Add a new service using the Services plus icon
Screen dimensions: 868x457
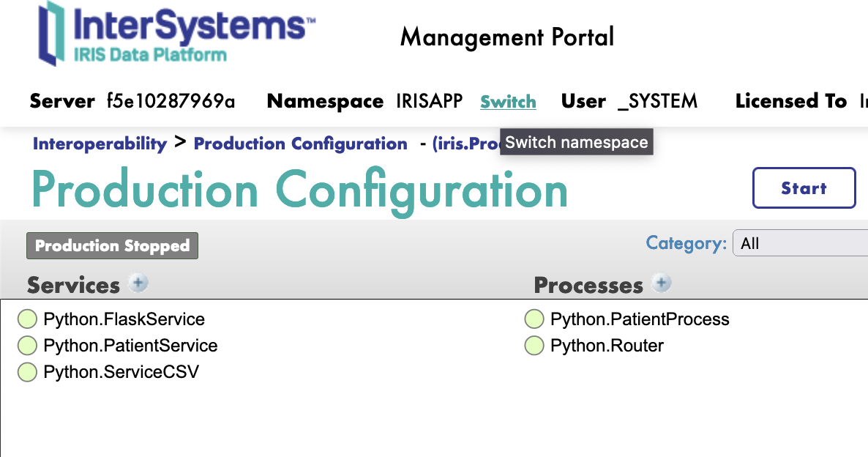point(139,283)
